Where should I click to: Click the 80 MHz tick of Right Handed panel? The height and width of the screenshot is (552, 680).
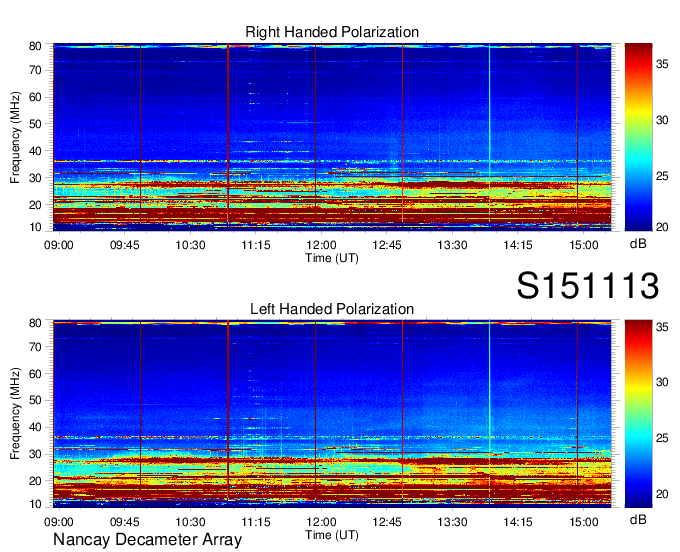coord(35,46)
